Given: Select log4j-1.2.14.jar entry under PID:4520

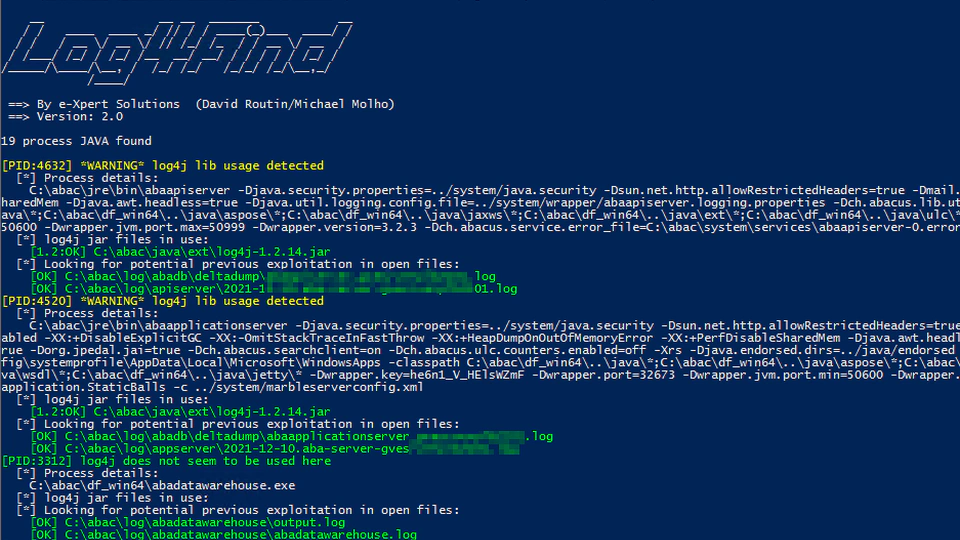Looking at the screenshot, I should (x=181, y=411).
